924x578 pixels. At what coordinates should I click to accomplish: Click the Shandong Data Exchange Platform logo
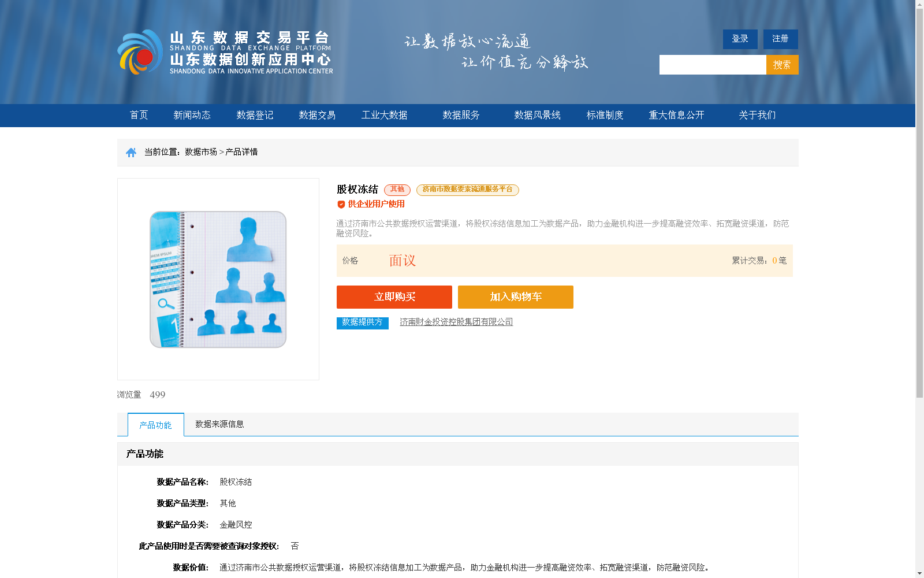[x=225, y=52]
